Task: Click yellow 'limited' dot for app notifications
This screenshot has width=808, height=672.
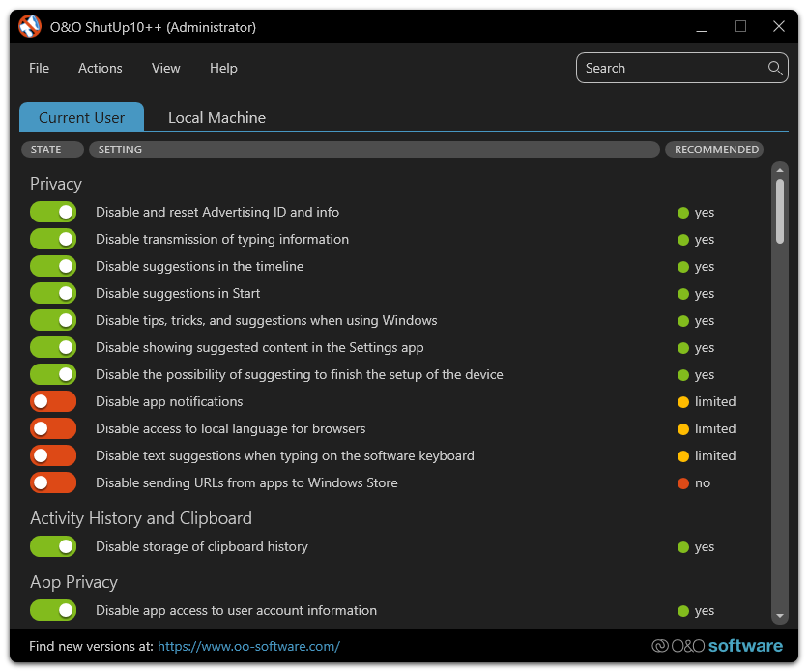Action: coord(683,401)
